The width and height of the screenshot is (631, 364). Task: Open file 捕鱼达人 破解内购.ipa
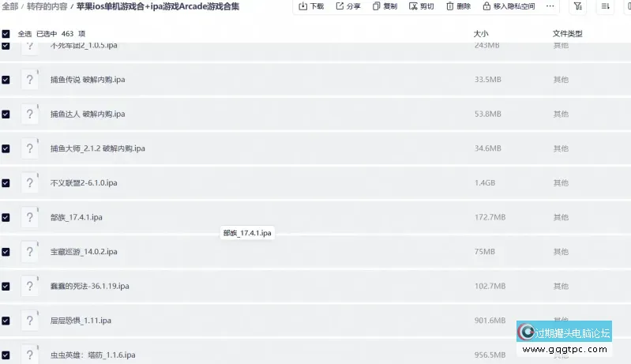pyautogui.click(x=88, y=114)
